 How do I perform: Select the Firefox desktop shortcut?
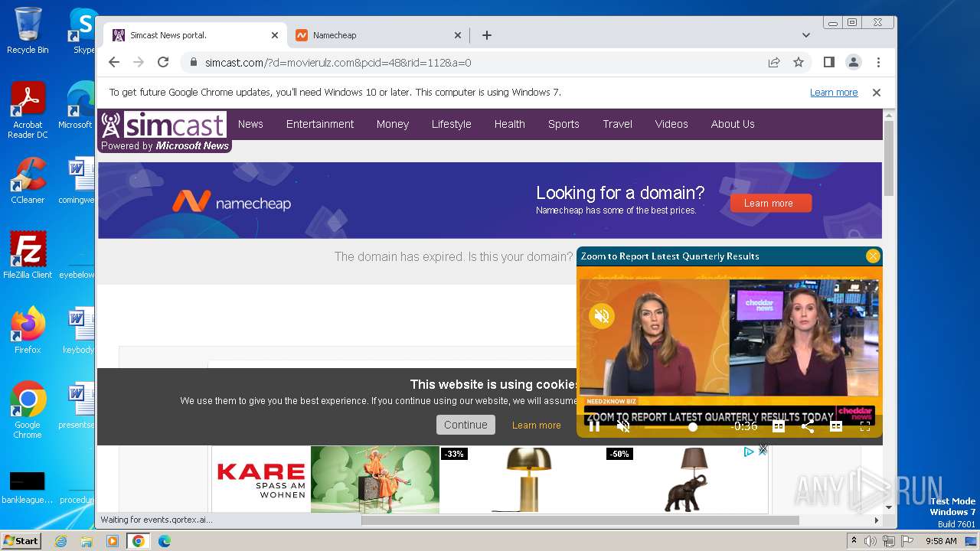point(28,330)
